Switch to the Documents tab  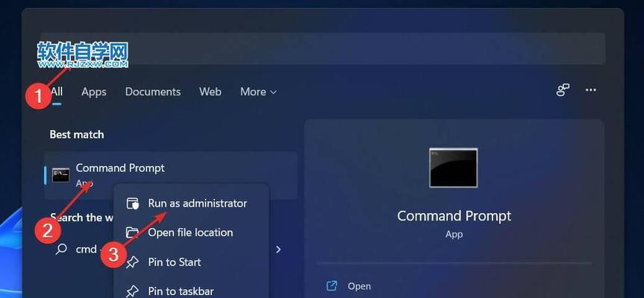[x=153, y=92]
